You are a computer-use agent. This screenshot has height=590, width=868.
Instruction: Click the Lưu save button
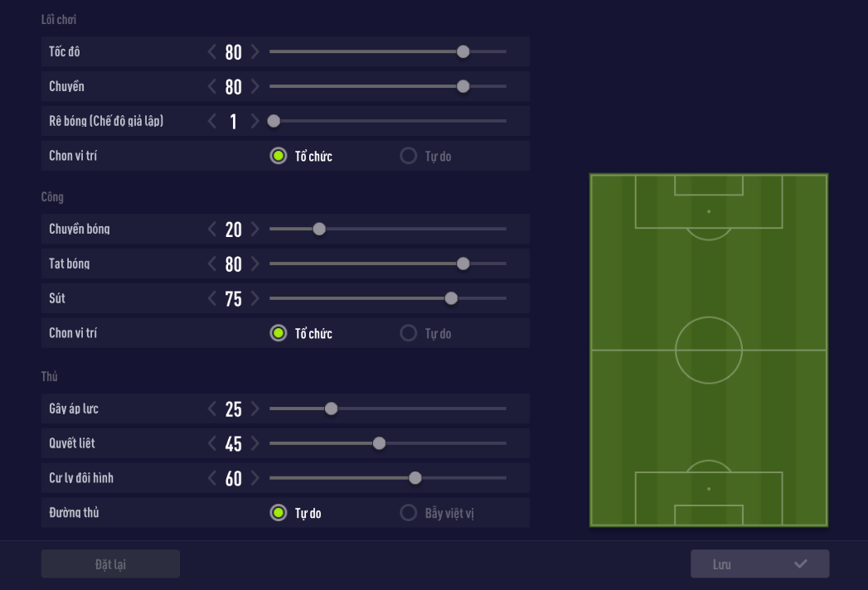click(x=759, y=564)
